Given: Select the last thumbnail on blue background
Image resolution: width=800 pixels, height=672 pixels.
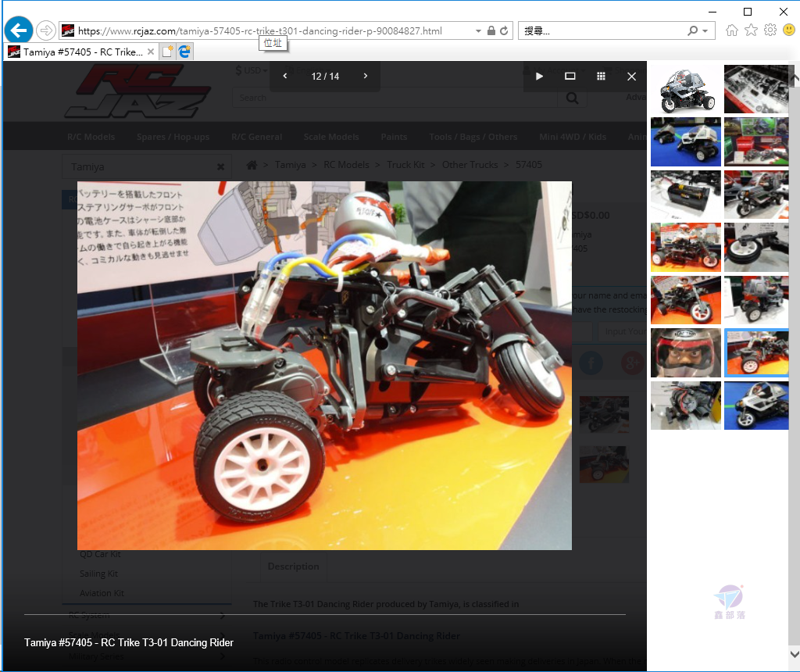Looking at the screenshot, I should coord(756,406).
